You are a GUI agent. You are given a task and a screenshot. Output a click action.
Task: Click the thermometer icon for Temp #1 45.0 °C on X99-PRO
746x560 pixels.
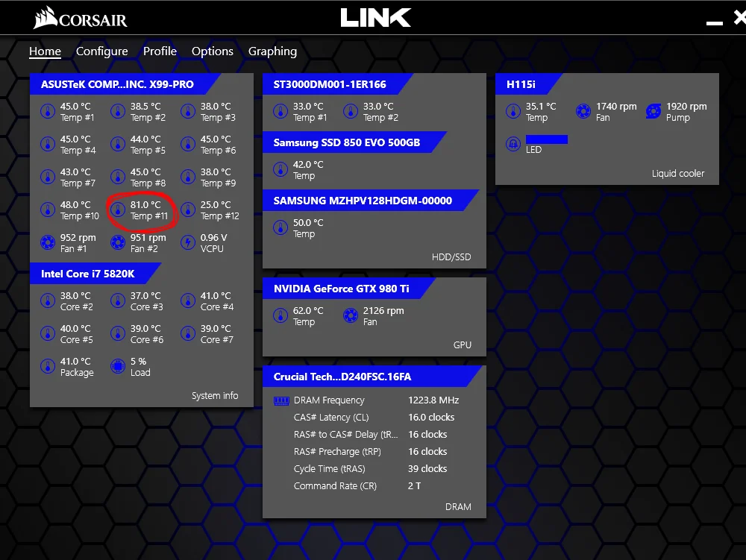click(x=48, y=111)
